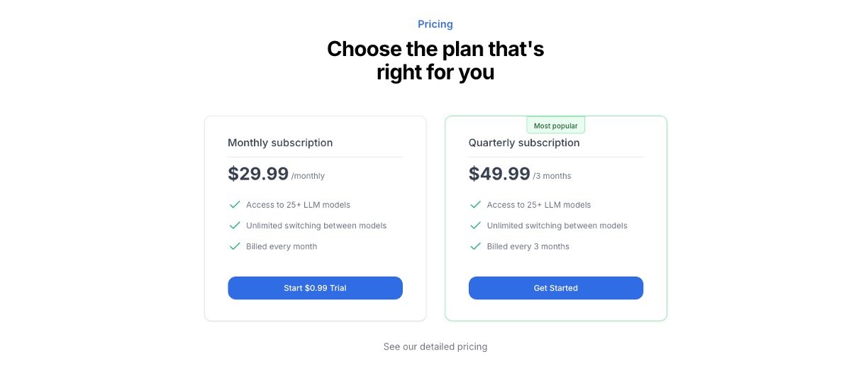Select the Monthly subscription title

point(280,143)
